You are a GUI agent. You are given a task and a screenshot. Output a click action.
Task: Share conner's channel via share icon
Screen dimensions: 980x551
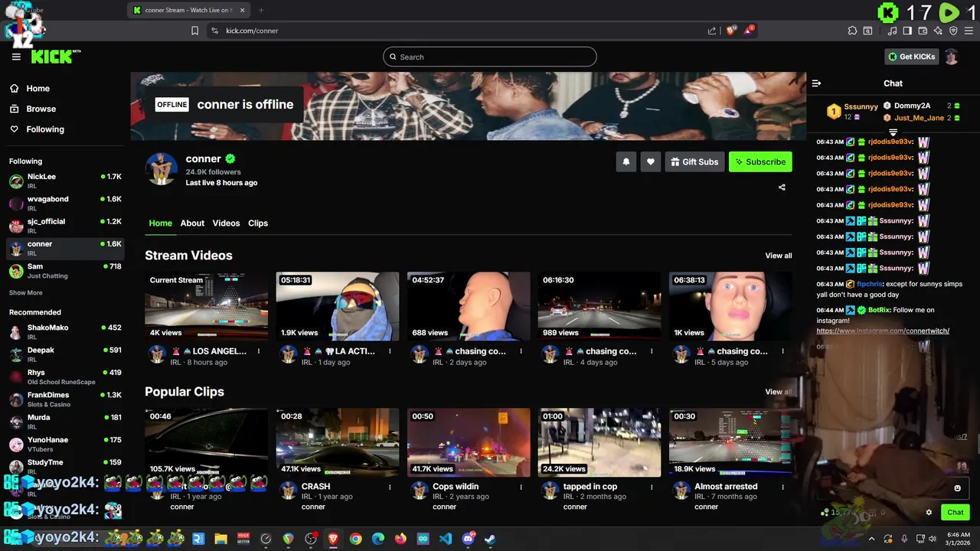tap(782, 187)
